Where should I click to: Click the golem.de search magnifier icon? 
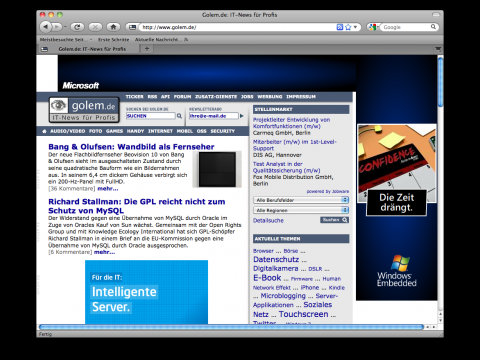[179, 116]
